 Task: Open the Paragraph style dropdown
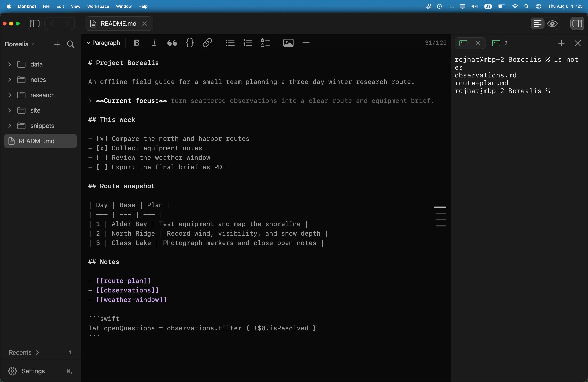pos(103,43)
